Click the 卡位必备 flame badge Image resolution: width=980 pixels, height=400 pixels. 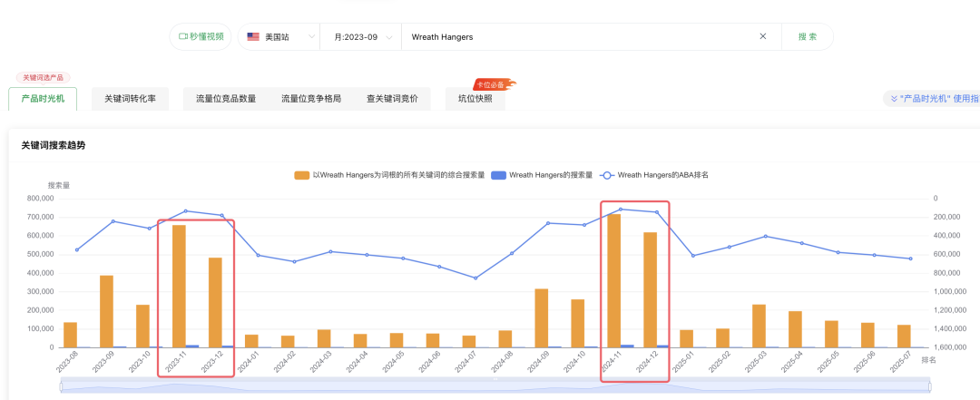(495, 84)
